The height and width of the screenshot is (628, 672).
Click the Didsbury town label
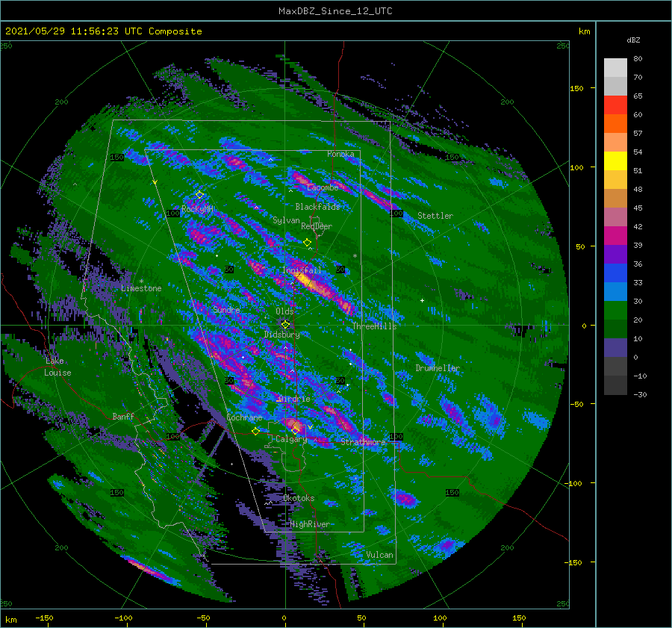281,335
